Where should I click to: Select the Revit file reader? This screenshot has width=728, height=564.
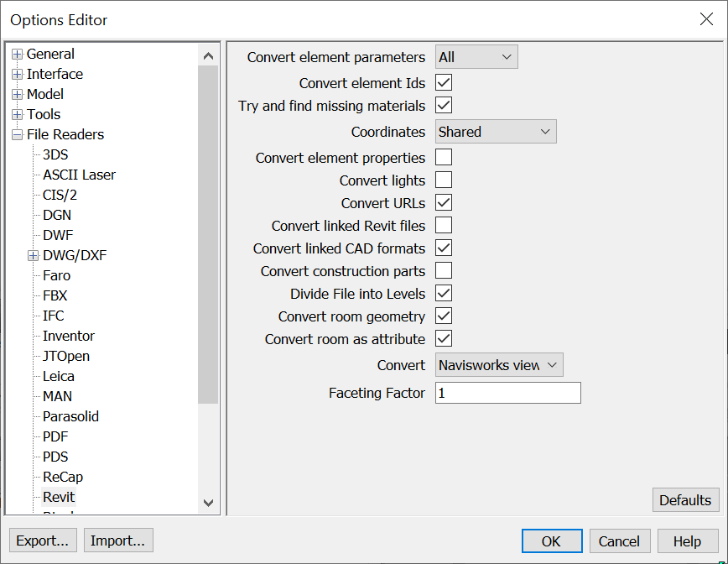point(58,497)
